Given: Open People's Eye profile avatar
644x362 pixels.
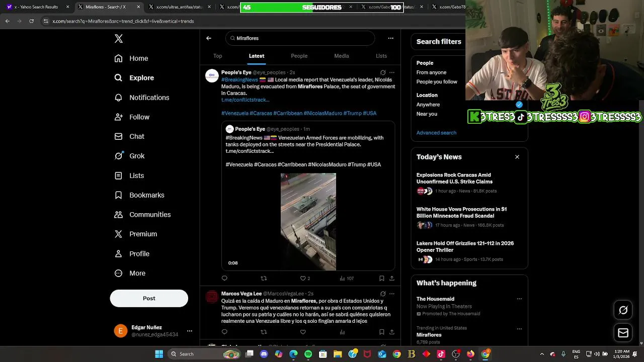Looking at the screenshot, I should pyautogui.click(x=212, y=76).
